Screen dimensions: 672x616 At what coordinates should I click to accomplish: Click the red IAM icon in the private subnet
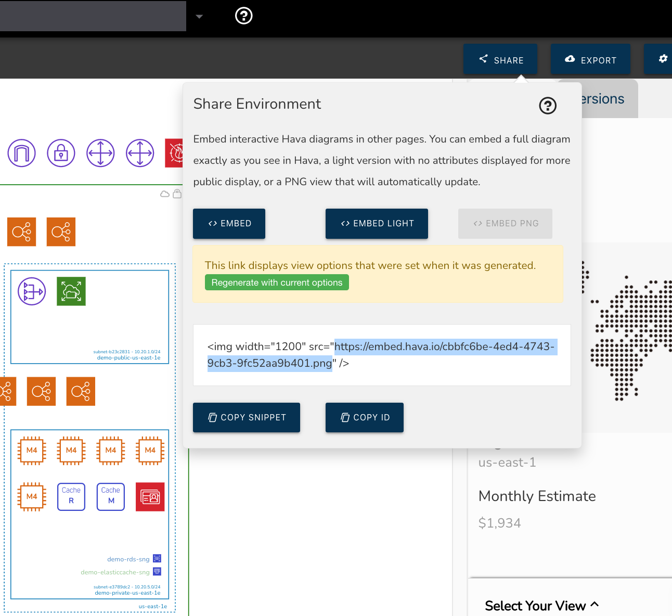point(150,497)
